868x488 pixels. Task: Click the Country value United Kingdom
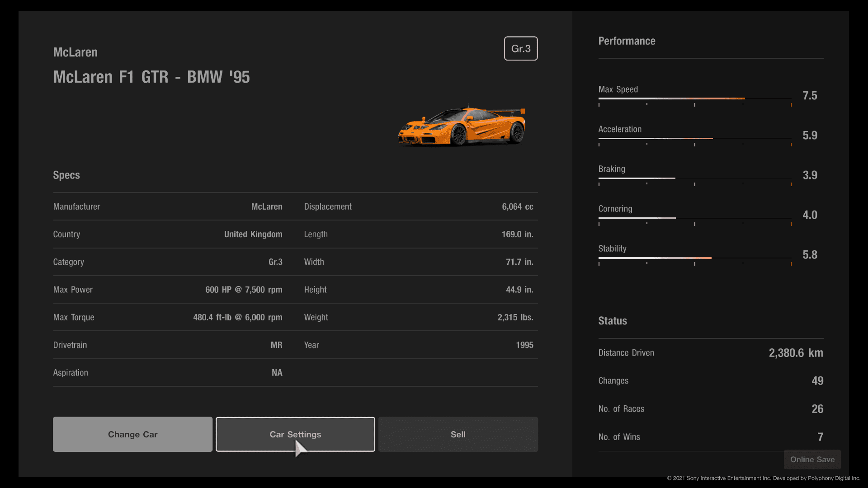click(253, 235)
